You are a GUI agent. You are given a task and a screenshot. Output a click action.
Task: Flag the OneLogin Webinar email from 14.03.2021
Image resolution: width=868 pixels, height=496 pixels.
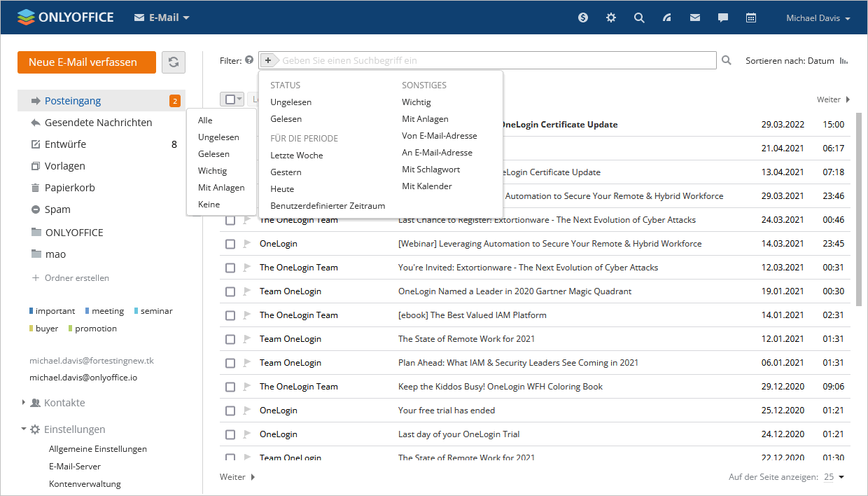click(x=246, y=244)
